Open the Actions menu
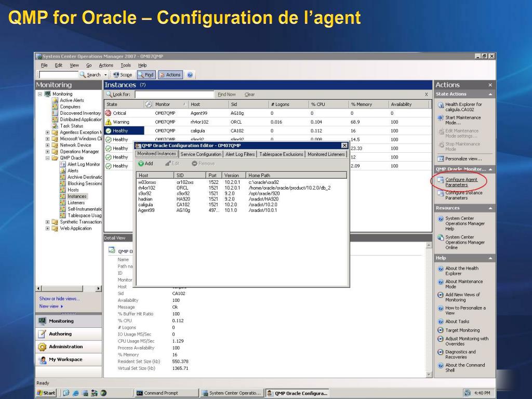Image resolution: width=532 pixels, height=399 pixels. tap(106, 65)
